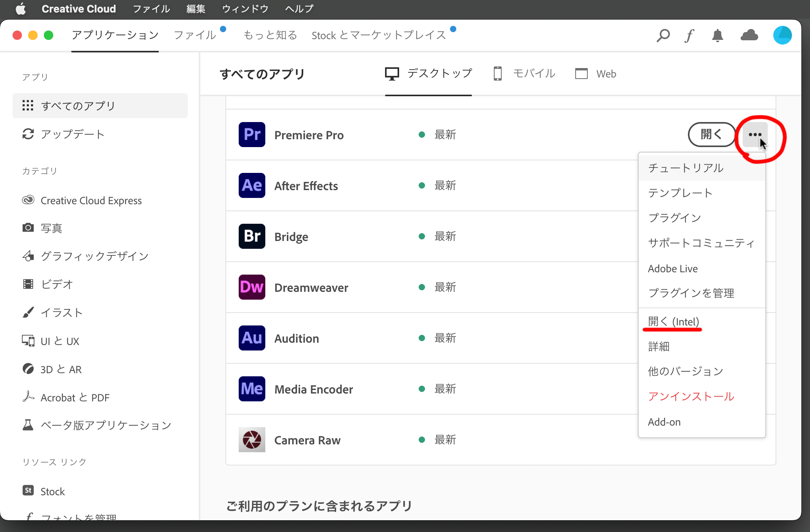
Task: Click 開く button for Premiere Pro
Action: click(711, 134)
